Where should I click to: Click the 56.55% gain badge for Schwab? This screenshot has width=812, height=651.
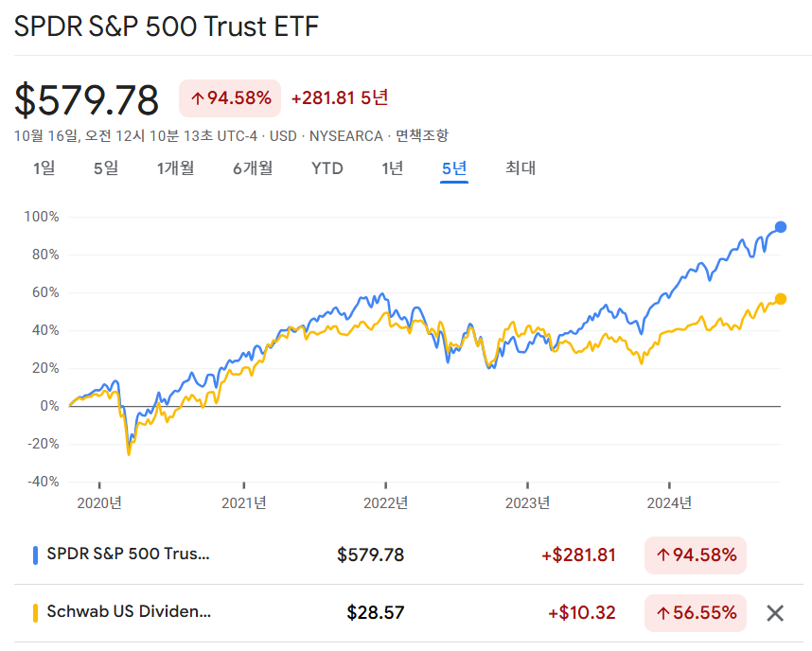click(695, 613)
